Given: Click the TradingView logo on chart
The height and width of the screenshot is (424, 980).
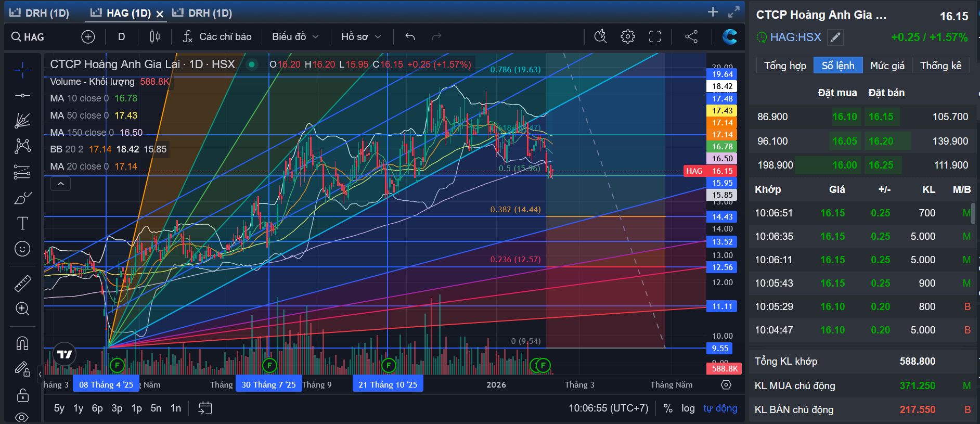Looking at the screenshot, I should (x=65, y=354).
